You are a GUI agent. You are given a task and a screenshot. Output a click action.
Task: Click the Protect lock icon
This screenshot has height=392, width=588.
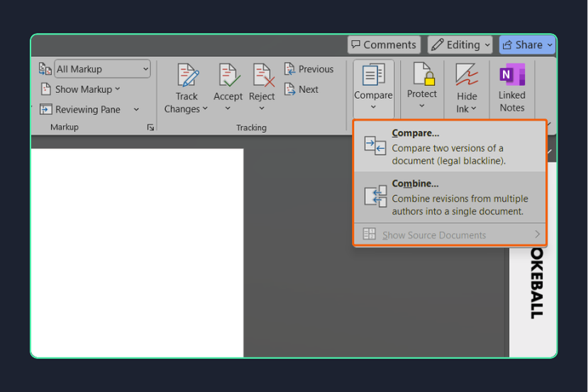point(423,74)
